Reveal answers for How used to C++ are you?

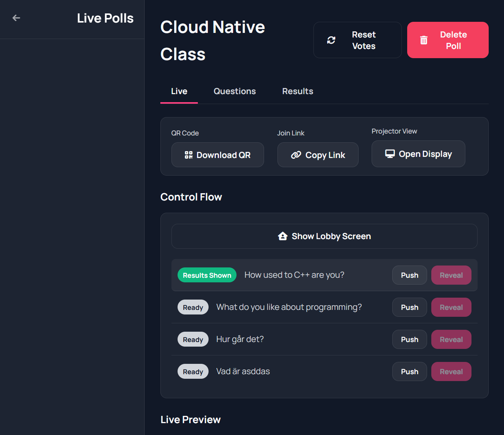click(x=451, y=275)
